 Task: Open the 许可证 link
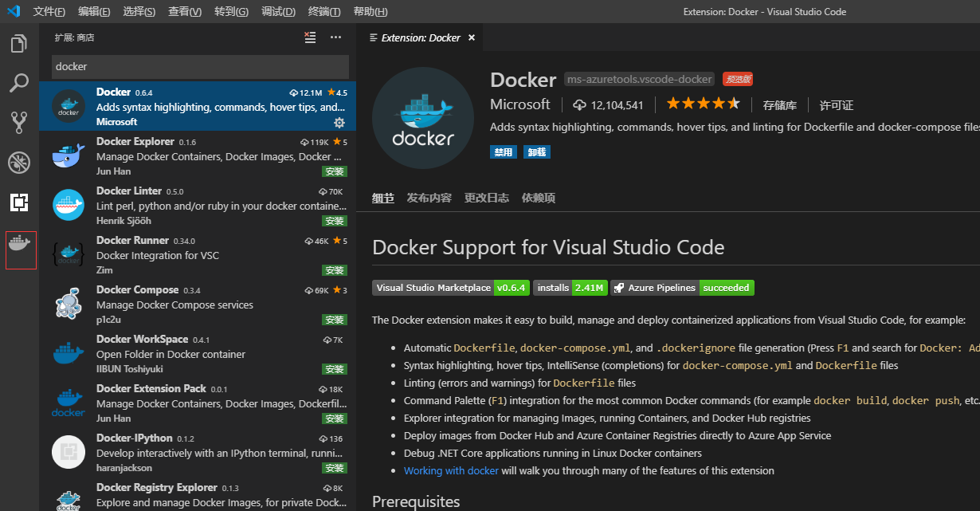(x=837, y=104)
